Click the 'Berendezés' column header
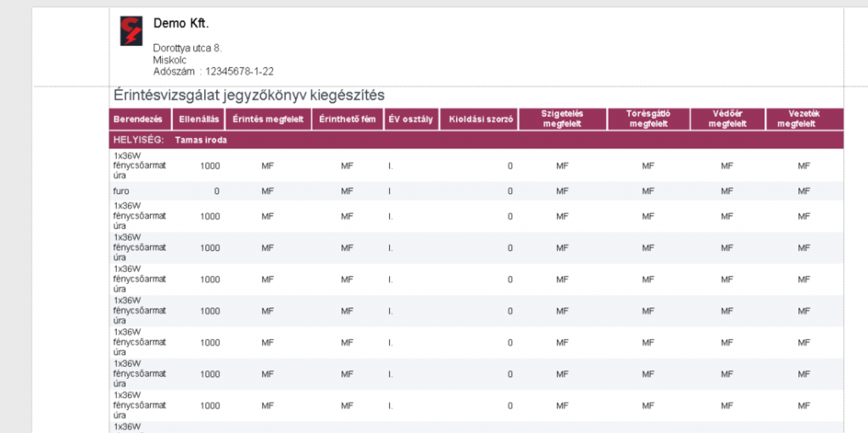Viewport: 868px width, 433px height. click(x=138, y=119)
